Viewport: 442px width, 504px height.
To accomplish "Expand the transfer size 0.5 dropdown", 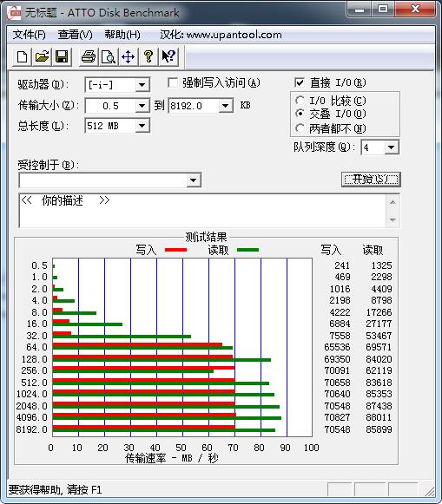I will [x=142, y=106].
